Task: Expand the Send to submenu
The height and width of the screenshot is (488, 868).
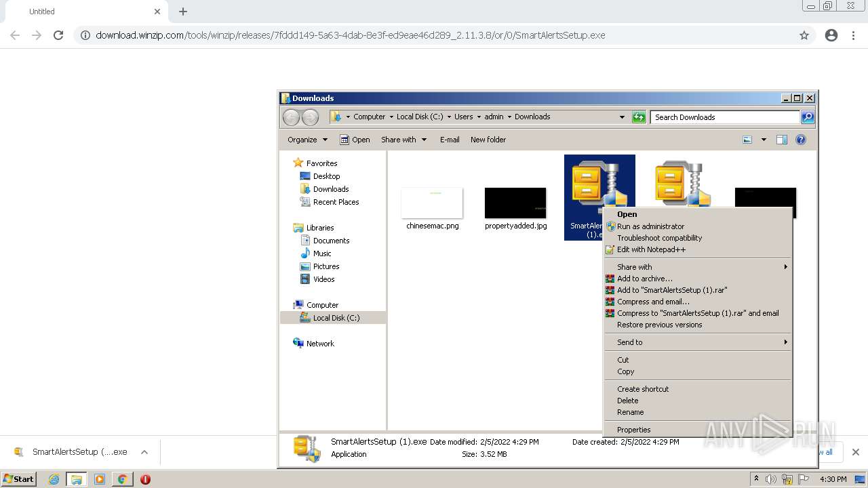Action: point(698,342)
